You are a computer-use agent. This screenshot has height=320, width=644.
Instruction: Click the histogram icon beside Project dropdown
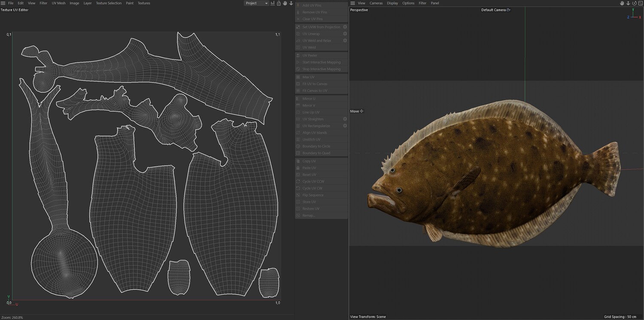click(273, 3)
